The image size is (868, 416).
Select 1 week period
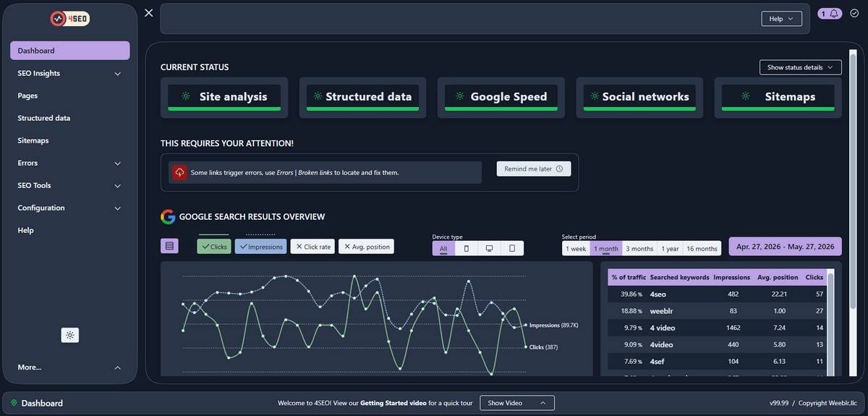coord(576,248)
